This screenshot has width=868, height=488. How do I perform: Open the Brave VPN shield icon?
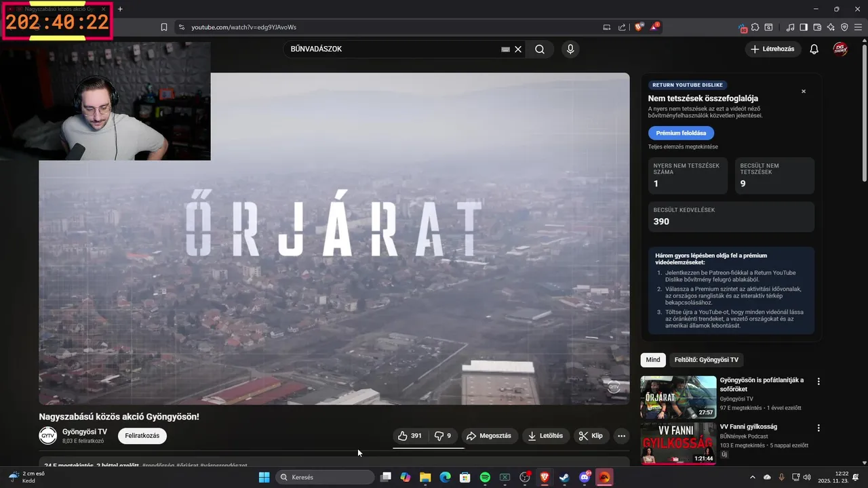click(844, 27)
